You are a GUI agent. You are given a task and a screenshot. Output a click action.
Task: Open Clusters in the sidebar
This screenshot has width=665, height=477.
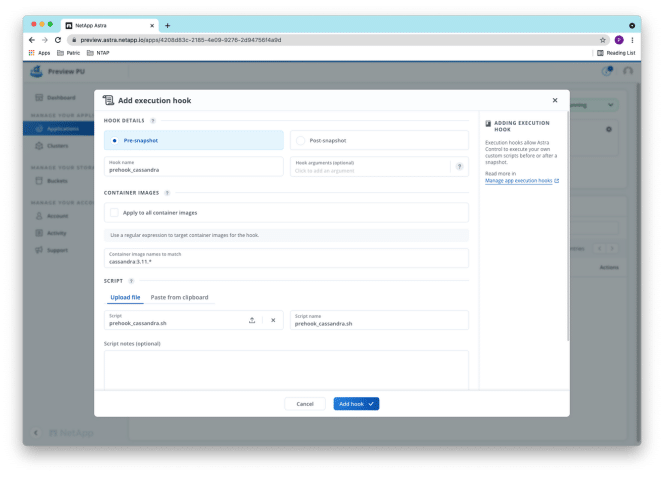click(x=59, y=146)
